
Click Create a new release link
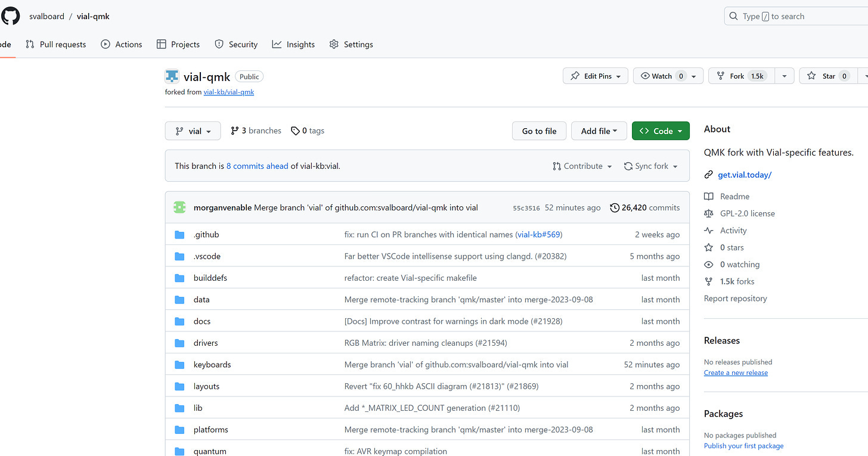click(x=736, y=373)
